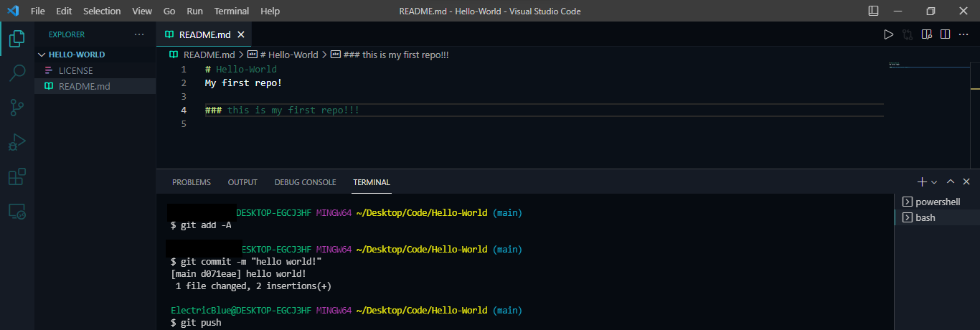Close the README.md editor tab

240,34
